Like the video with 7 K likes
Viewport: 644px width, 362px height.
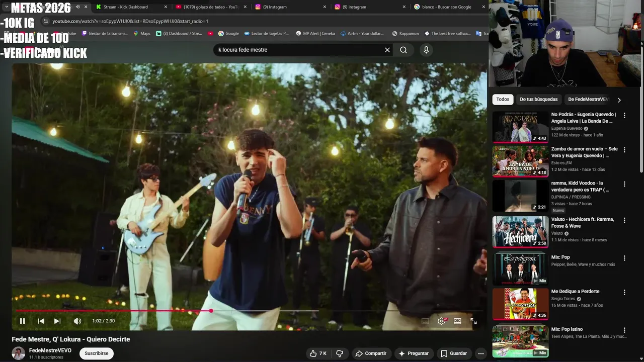318,353
